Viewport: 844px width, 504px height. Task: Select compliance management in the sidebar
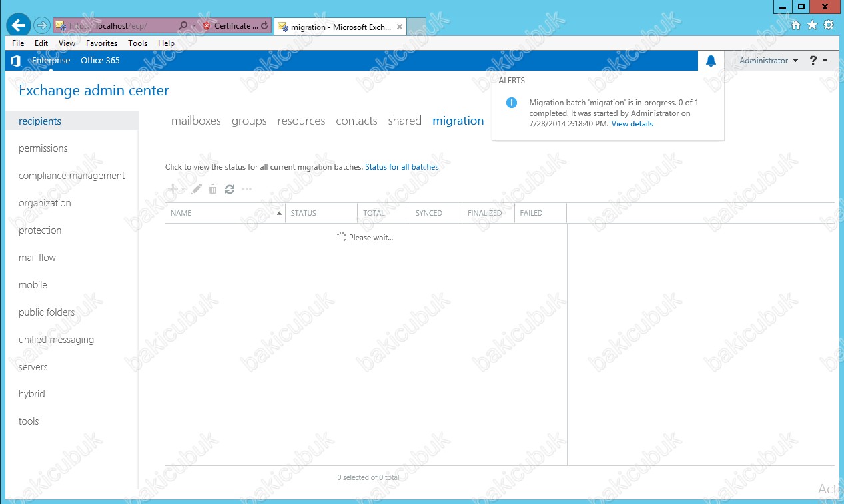(71, 176)
